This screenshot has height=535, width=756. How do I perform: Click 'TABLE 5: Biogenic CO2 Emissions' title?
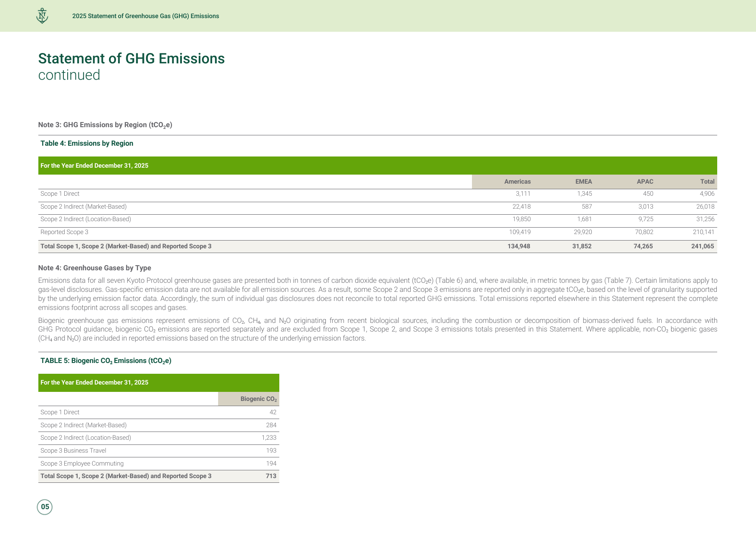pos(106,361)
